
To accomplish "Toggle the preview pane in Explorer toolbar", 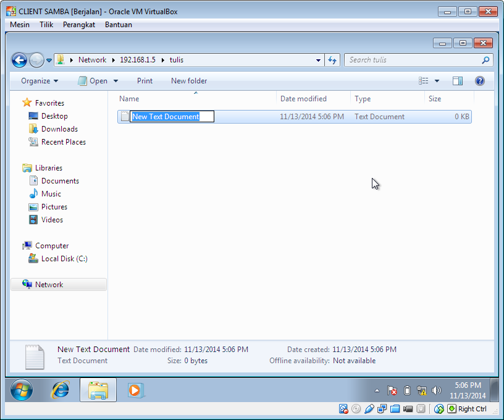I will pyautogui.click(x=458, y=81).
